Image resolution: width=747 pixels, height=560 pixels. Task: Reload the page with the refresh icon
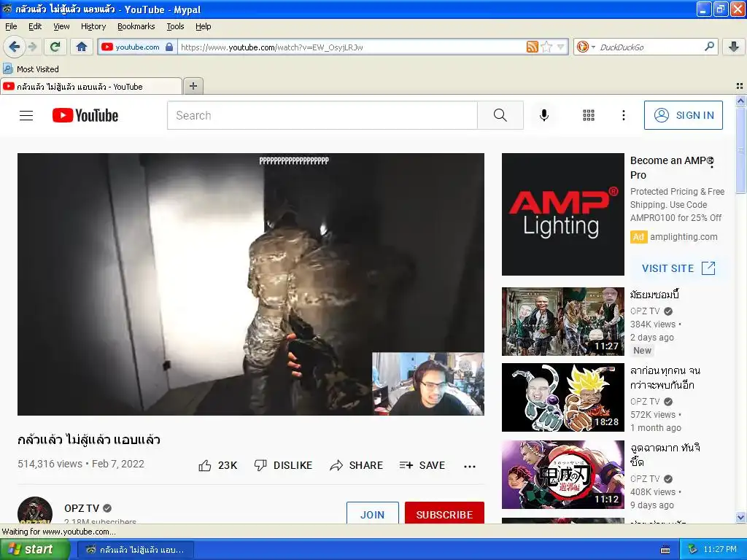click(55, 47)
